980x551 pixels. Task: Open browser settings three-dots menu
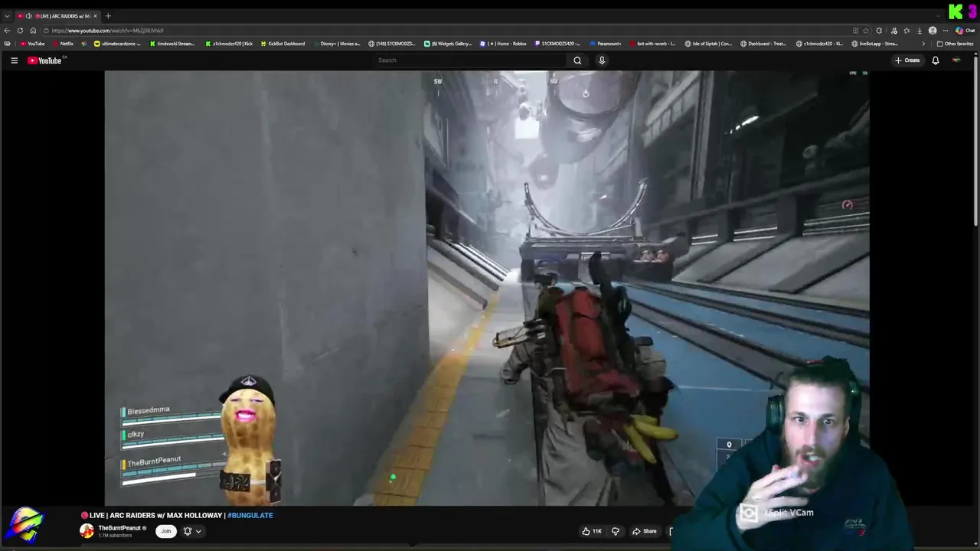click(x=946, y=31)
